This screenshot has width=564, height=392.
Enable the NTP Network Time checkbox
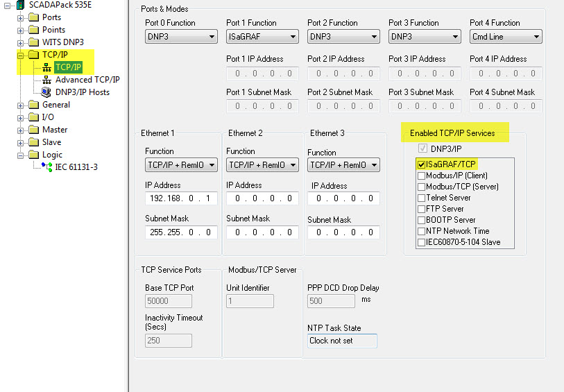[421, 231]
